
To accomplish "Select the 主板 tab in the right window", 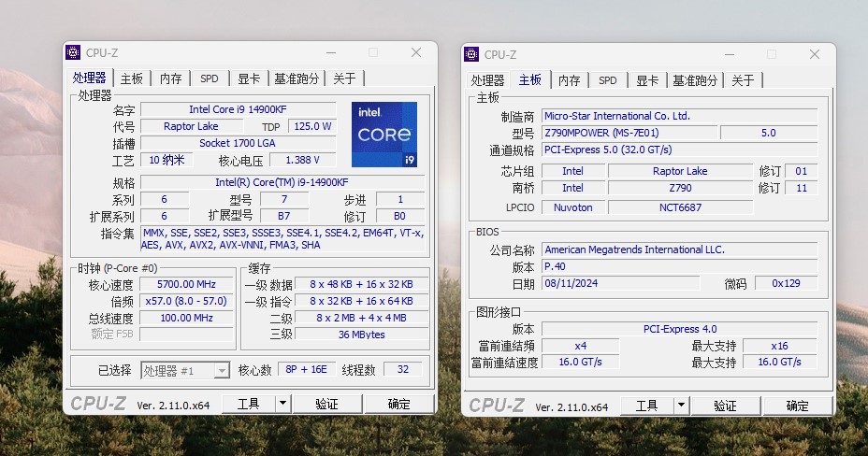I will [x=529, y=79].
